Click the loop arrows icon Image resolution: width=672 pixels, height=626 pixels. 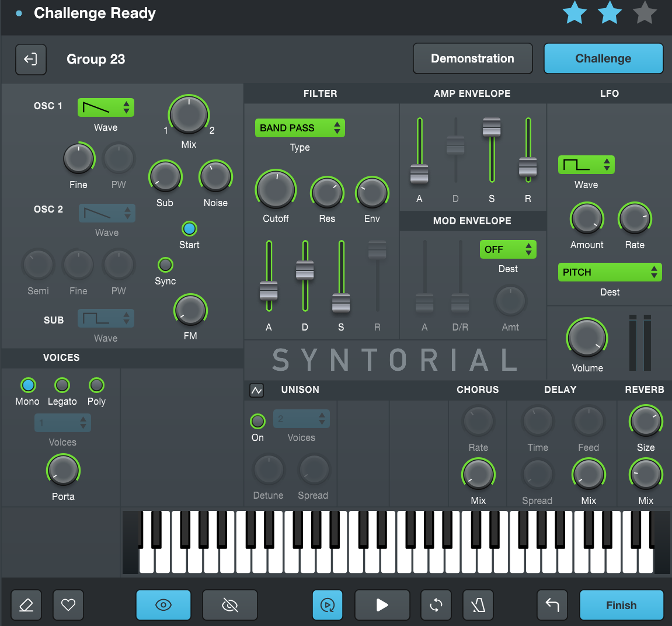point(436,605)
